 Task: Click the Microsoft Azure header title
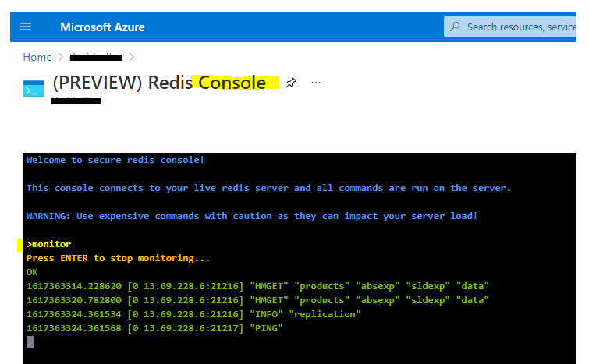tap(102, 27)
